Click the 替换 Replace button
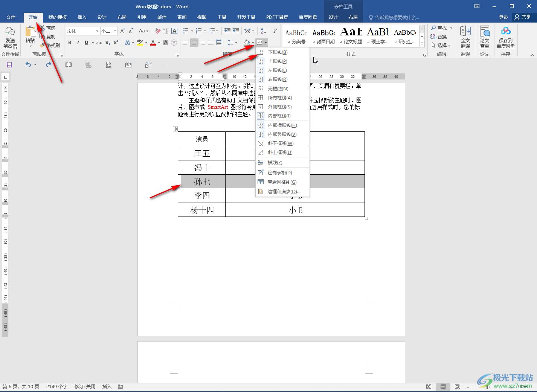537x392 pixels. pos(439,37)
